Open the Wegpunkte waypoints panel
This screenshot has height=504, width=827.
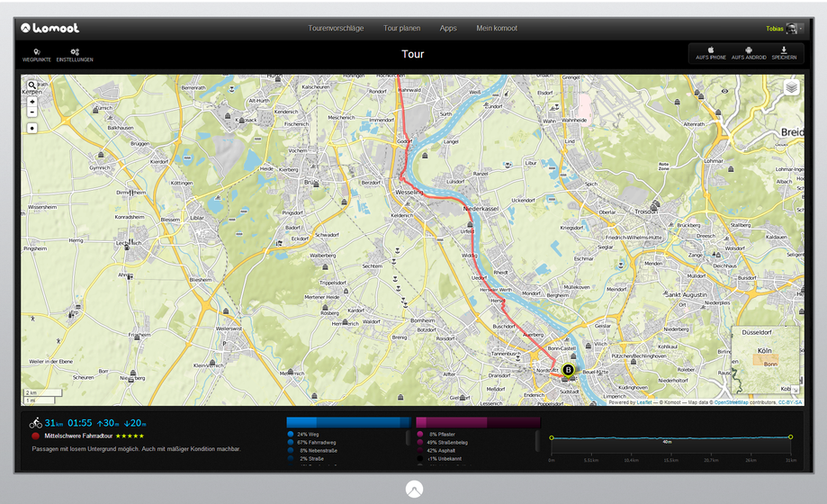[x=35, y=55]
